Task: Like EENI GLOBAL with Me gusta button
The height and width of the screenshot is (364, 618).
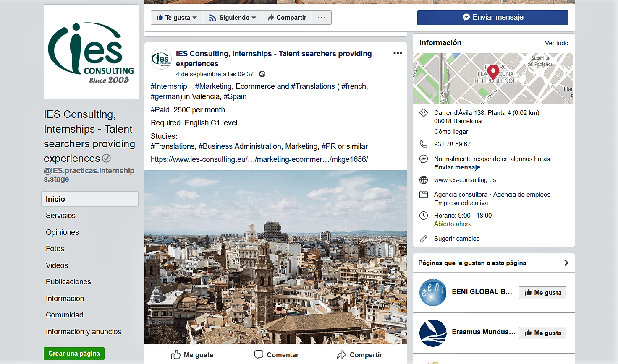Action: (542, 293)
